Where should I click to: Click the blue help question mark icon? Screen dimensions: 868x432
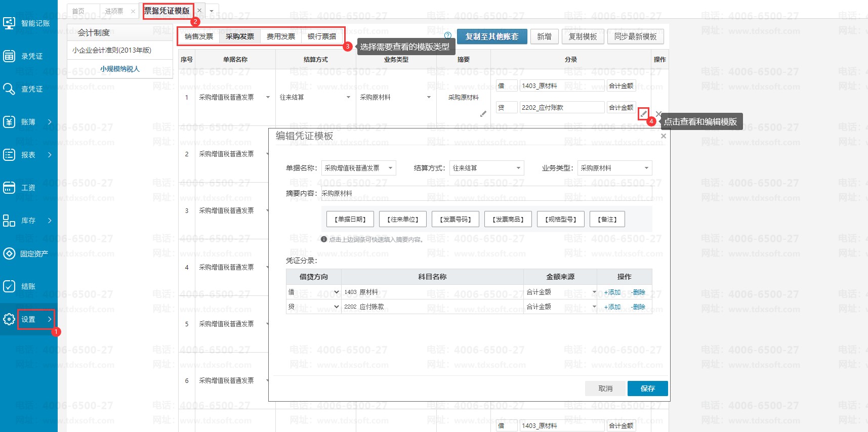[447, 36]
